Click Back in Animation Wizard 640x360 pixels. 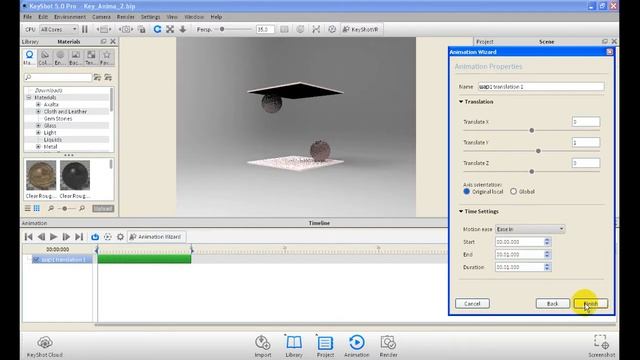pyautogui.click(x=553, y=304)
